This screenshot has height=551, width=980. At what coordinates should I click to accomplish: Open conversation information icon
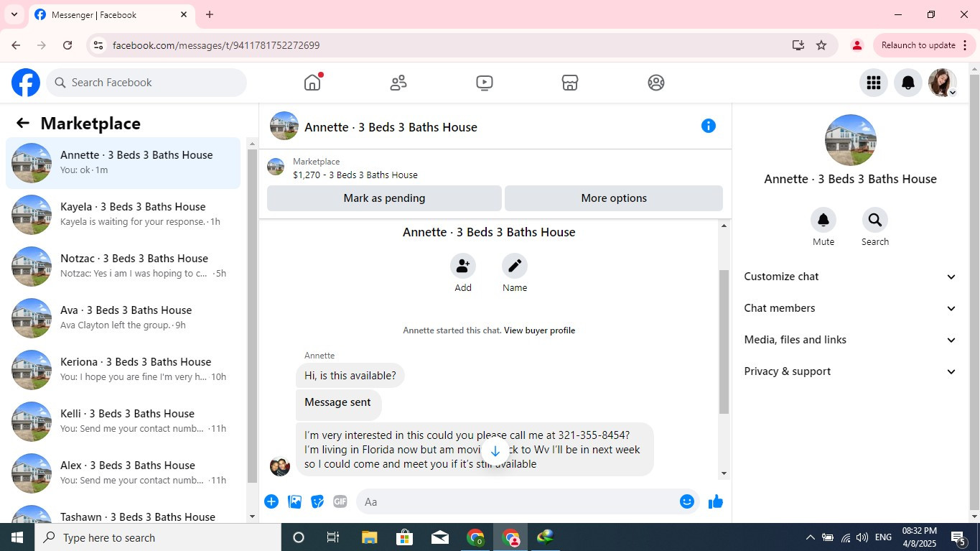709,126
